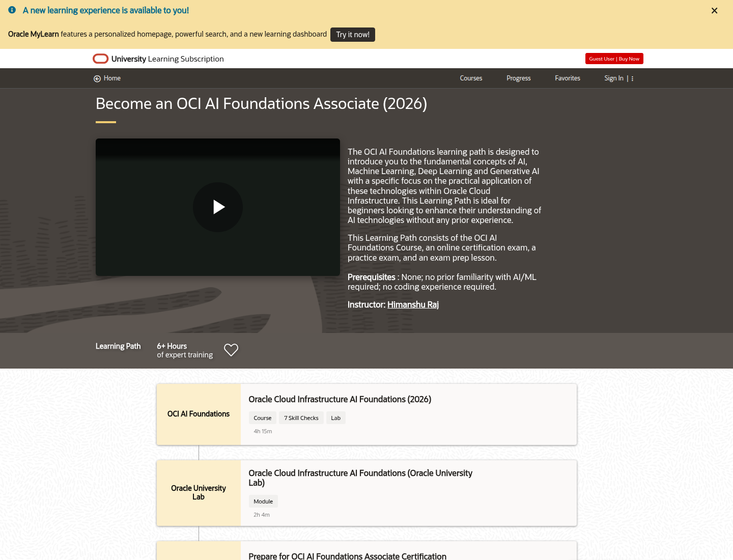The height and width of the screenshot is (560, 733).
Task: Open the vertical dots more menu
Action: pyautogui.click(x=632, y=79)
